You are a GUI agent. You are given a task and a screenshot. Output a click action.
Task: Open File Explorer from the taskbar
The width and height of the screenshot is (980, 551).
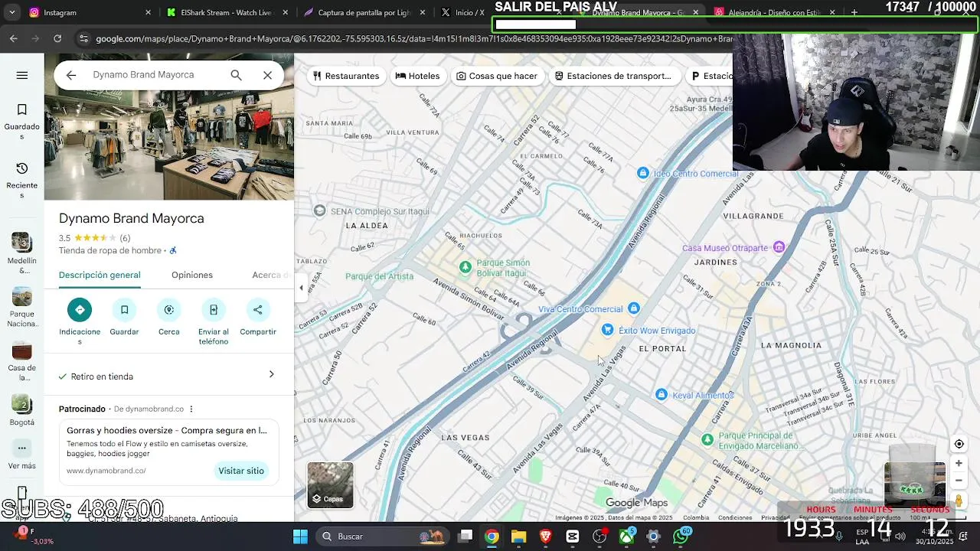tap(518, 536)
